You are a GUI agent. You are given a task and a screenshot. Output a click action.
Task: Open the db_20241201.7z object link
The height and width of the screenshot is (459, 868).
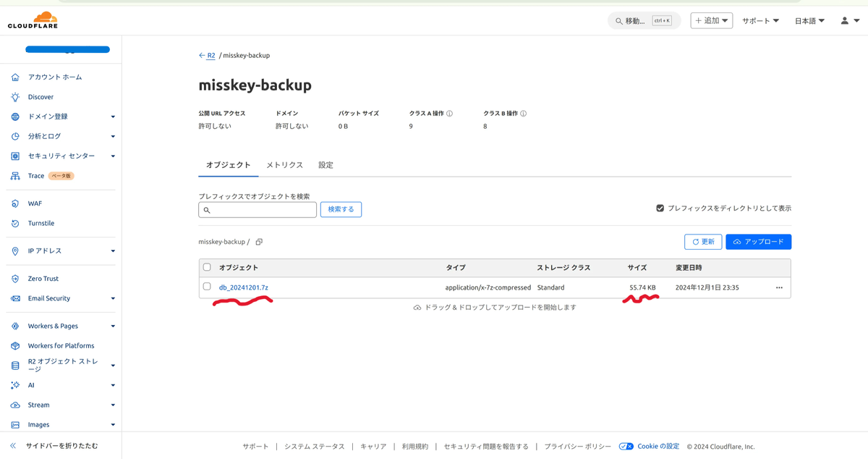pyautogui.click(x=244, y=287)
